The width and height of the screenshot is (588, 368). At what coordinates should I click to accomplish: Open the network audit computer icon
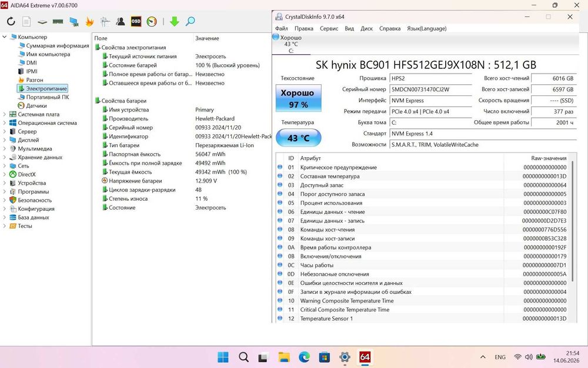74,21
